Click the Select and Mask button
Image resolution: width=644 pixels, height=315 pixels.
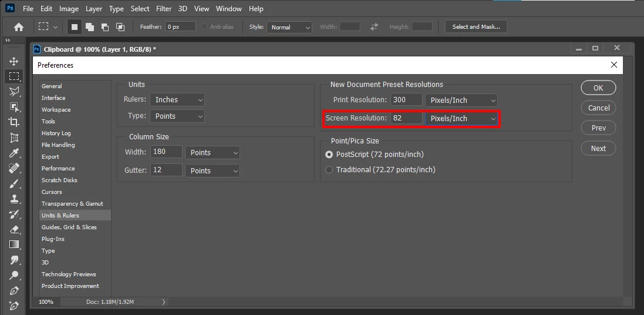coord(476,26)
